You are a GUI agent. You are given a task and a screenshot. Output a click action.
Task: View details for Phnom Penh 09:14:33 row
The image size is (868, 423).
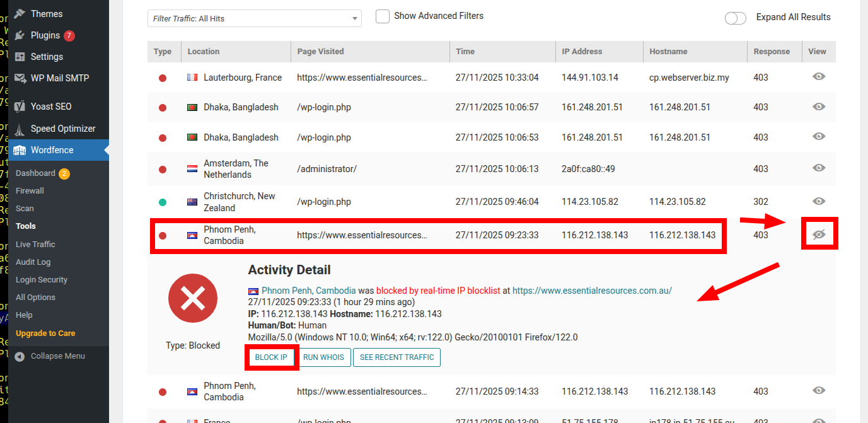tap(819, 390)
